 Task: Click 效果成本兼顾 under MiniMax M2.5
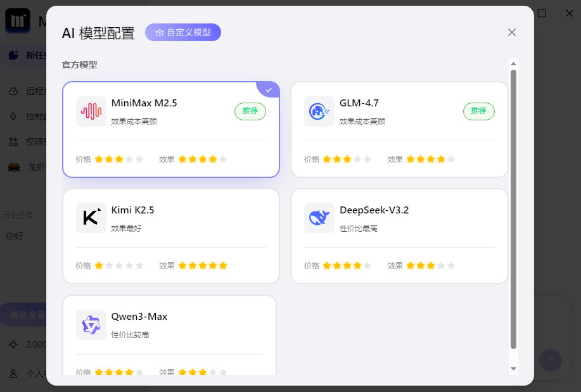click(x=134, y=121)
